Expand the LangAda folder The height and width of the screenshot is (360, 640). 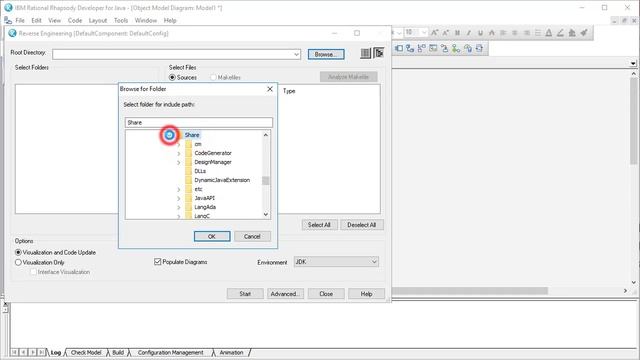[x=178, y=207]
